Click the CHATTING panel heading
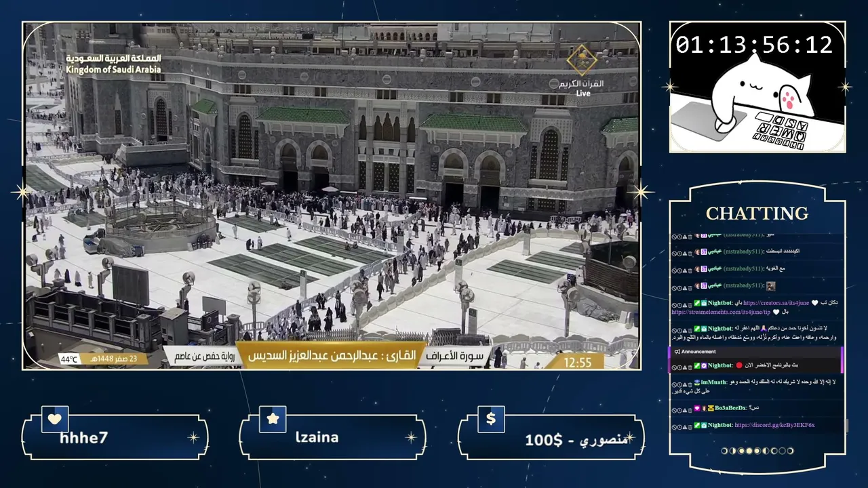This screenshot has width=868, height=488. (757, 213)
